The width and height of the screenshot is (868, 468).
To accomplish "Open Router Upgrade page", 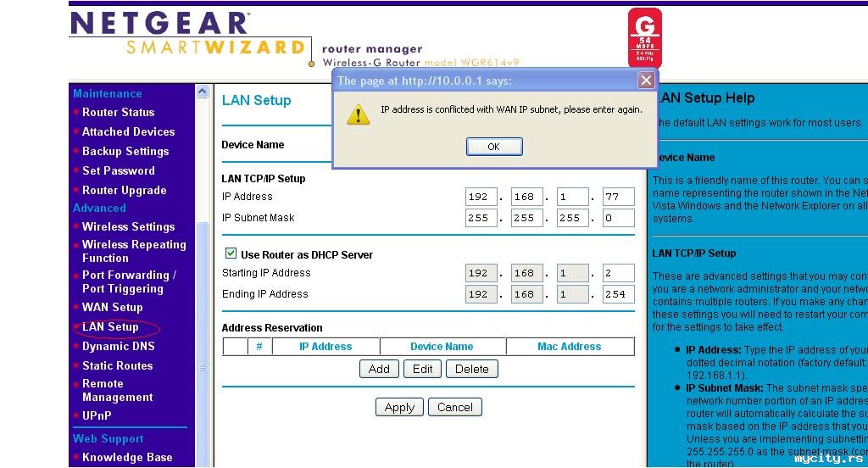I will click(x=124, y=190).
